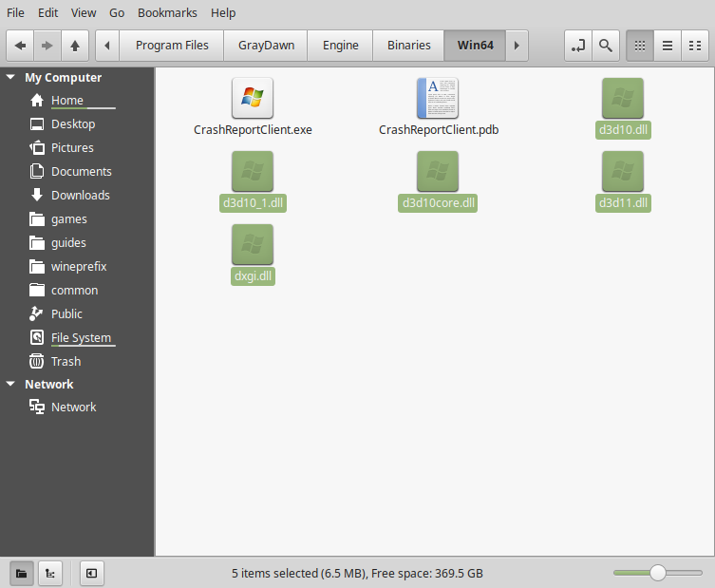Show Treeview in the sidebar
Screen dimensions: 715x588
point(50,574)
